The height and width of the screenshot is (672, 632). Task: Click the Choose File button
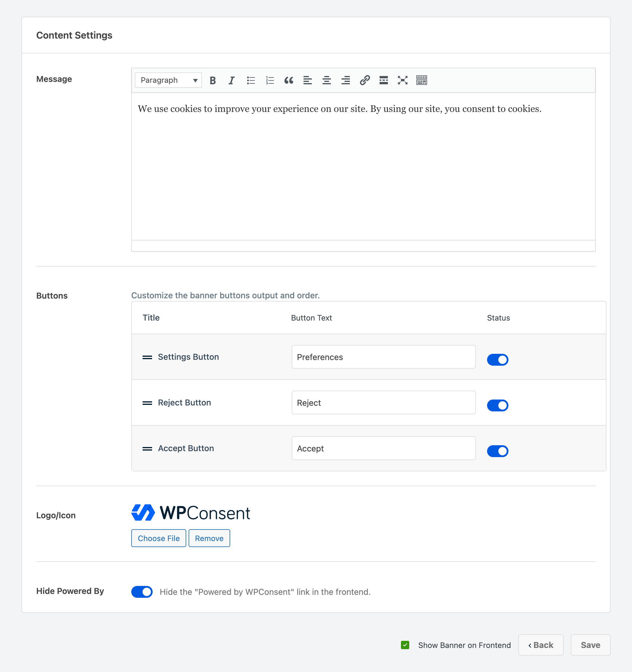[x=159, y=538]
